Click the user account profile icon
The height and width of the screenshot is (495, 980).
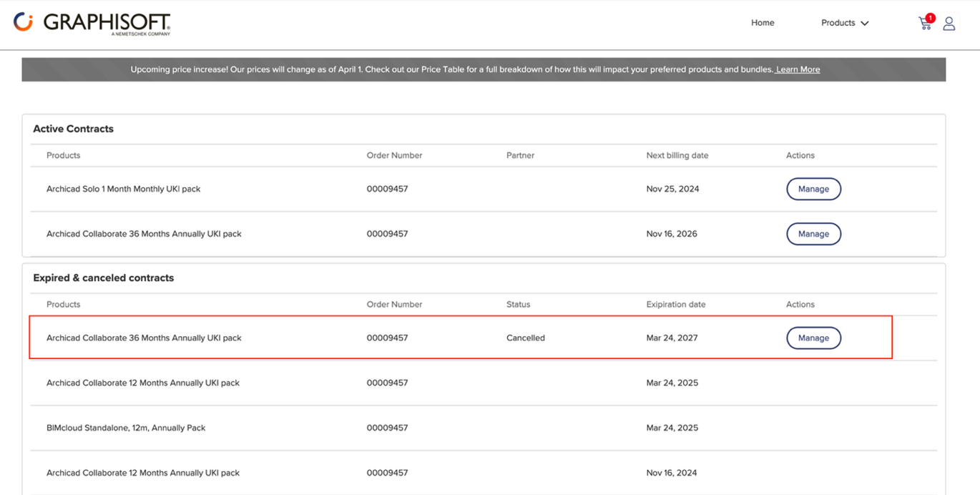click(949, 24)
